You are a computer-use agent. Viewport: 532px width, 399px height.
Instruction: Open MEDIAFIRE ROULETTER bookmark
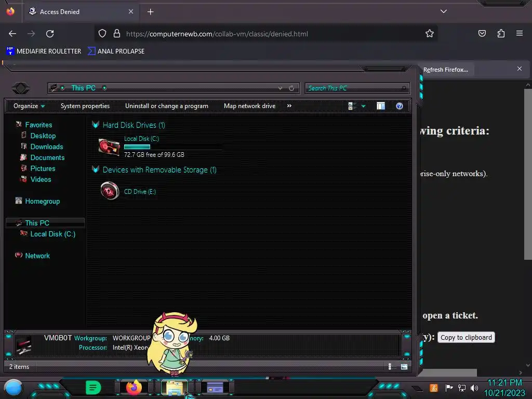(x=44, y=51)
